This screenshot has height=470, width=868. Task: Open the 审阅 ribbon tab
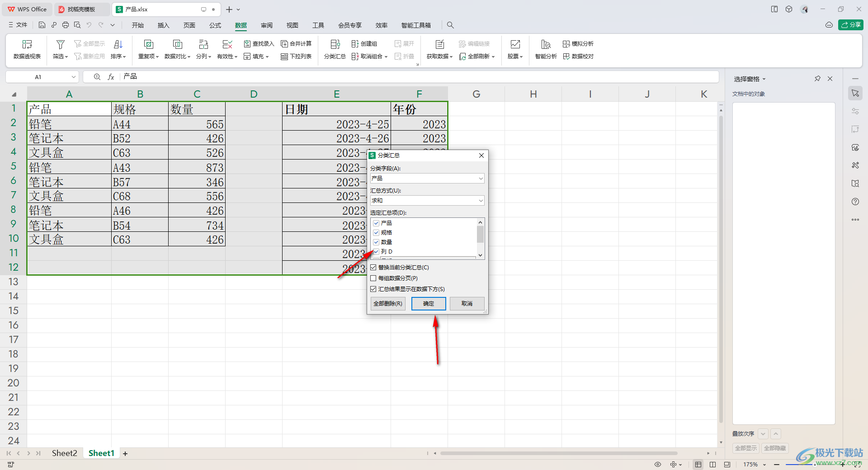(x=267, y=25)
